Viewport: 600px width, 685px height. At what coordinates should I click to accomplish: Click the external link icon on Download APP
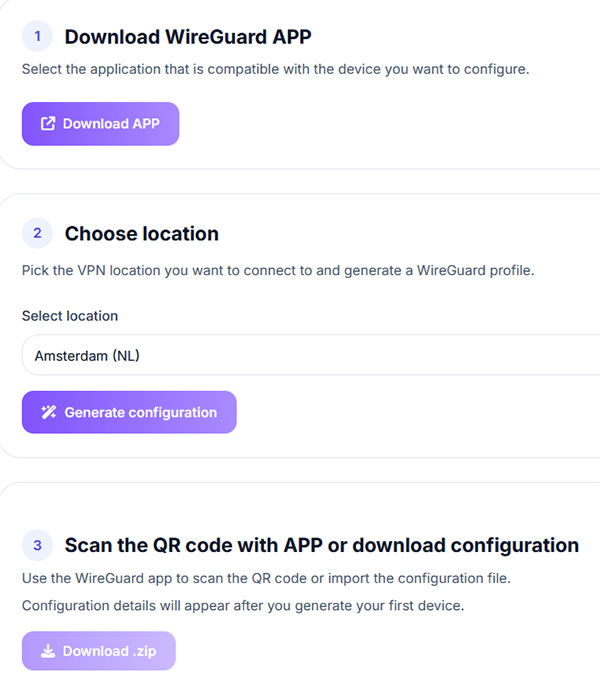[48, 124]
